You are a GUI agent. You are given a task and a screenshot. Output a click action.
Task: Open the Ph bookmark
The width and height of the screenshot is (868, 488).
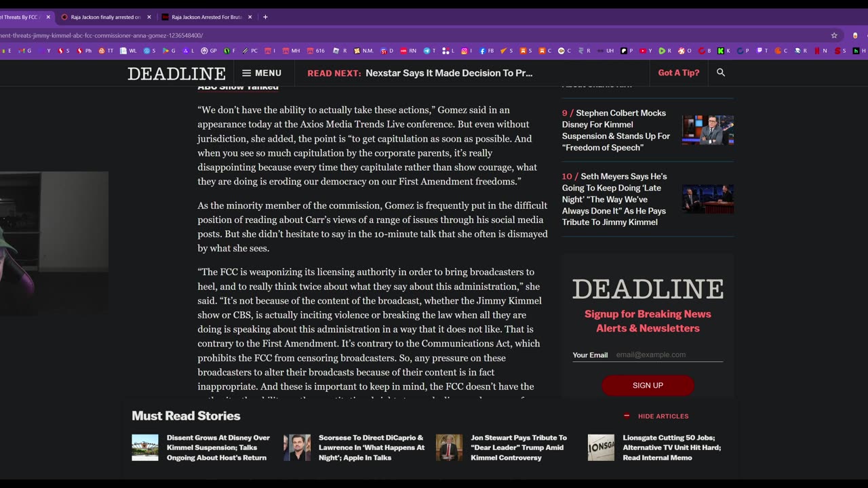point(85,51)
